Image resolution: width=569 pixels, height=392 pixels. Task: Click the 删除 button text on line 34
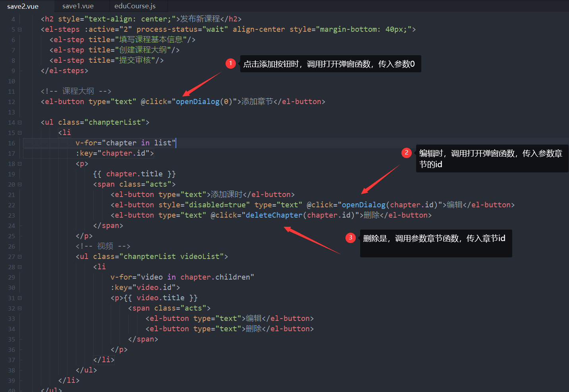254,329
